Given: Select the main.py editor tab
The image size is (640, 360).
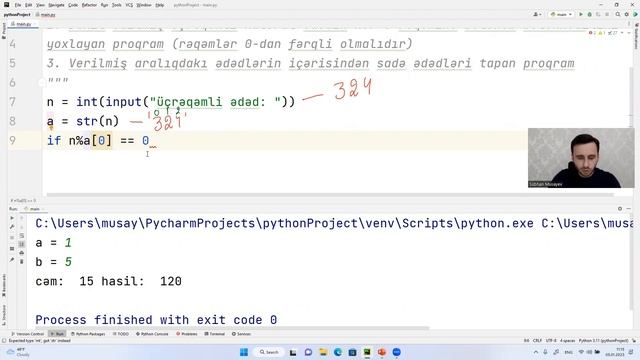Looking at the screenshot, I should pos(23,24).
